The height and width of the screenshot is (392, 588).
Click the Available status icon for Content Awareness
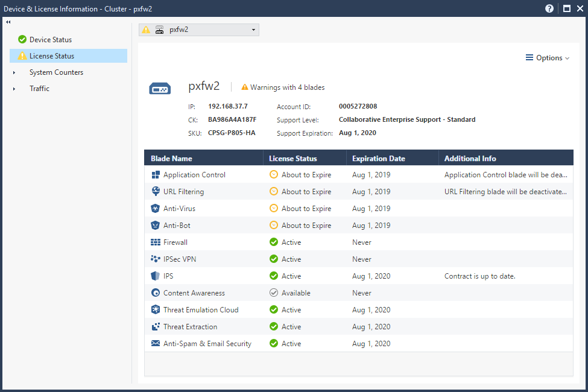pos(274,292)
